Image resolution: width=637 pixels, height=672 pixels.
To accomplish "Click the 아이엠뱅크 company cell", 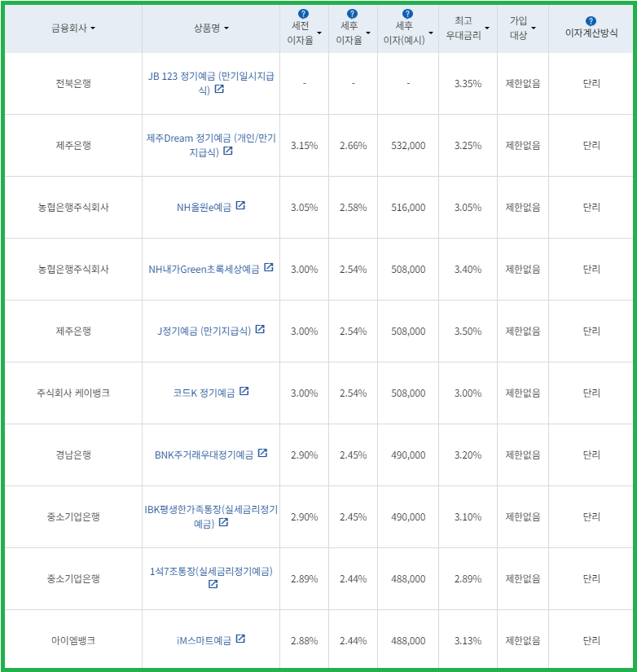I will [73, 641].
